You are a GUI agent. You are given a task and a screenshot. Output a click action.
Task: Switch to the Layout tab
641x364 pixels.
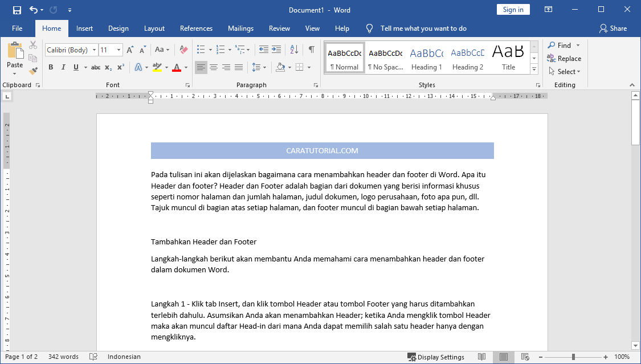click(x=154, y=28)
